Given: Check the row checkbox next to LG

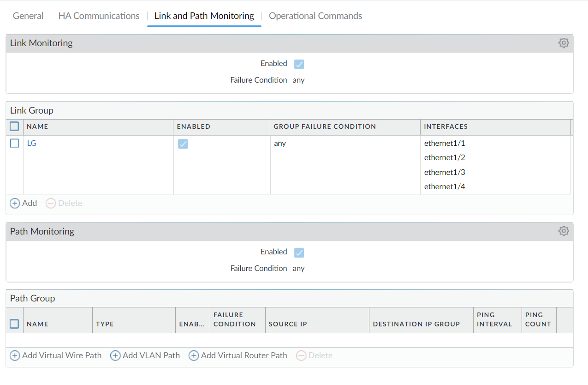Looking at the screenshot, I should point(14,143).
